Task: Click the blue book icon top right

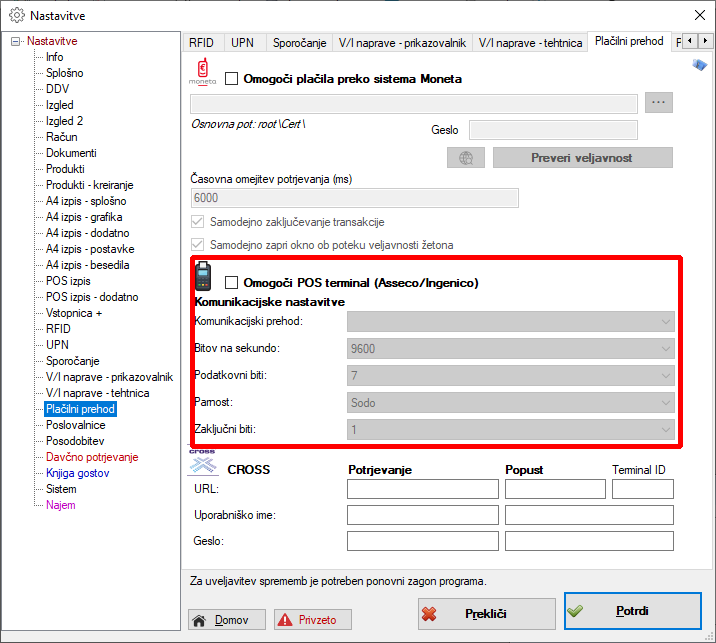Action: click(701, 65)
